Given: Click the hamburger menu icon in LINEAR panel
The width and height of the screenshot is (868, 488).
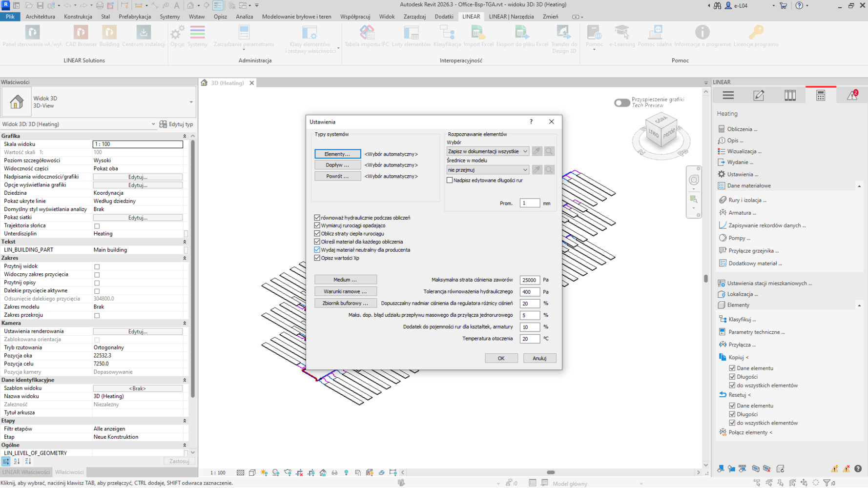Looking at the screenshot, I should pyautogui.click(x=728, y=96).
